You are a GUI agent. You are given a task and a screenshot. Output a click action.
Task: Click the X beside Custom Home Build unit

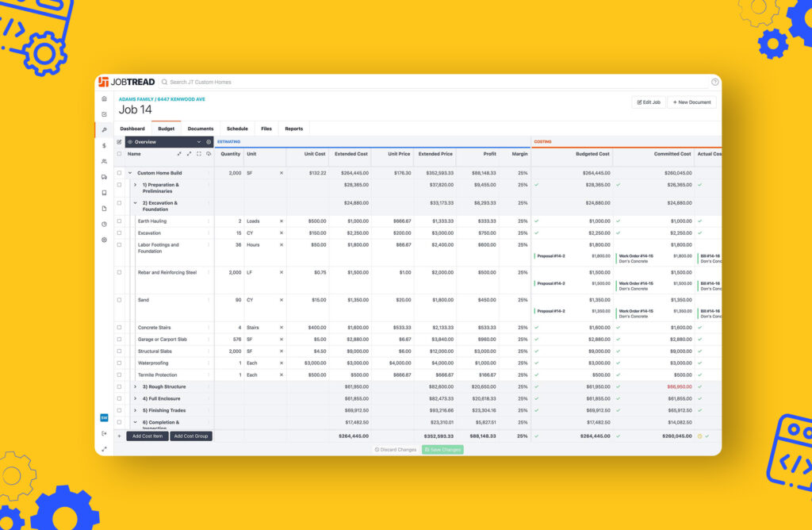point(282,173)
